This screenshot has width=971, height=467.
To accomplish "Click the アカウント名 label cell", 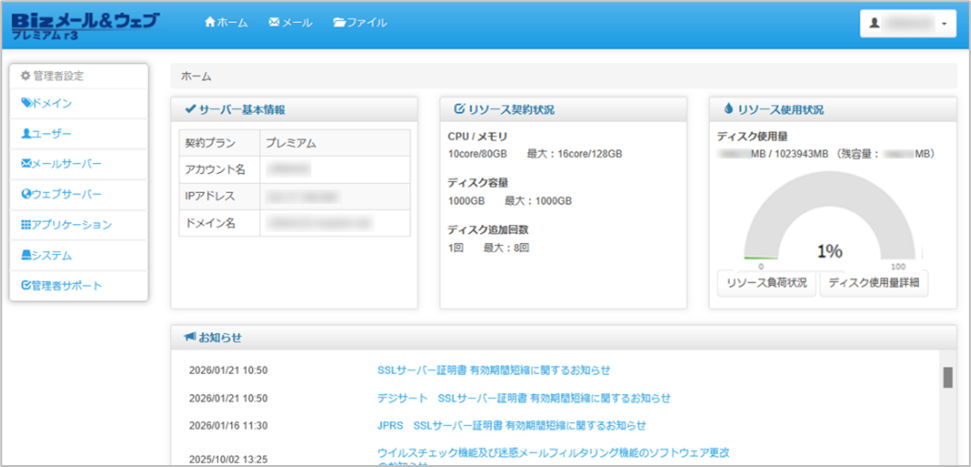I will tap(219, 170).
